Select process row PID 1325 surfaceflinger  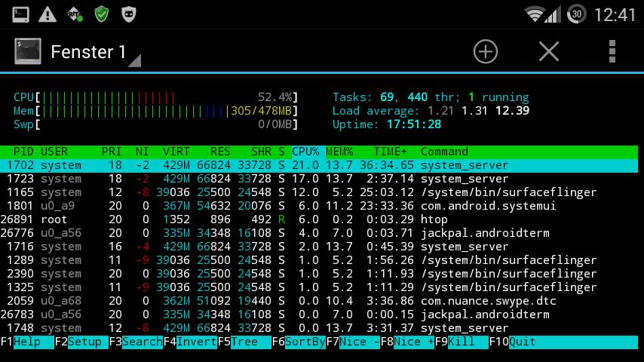[319, 287]
